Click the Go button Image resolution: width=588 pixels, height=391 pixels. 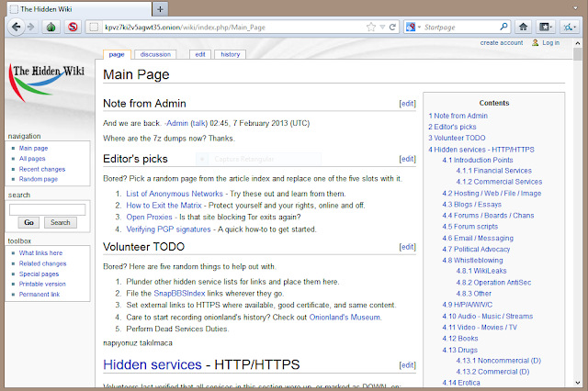[x=28, y=222]
